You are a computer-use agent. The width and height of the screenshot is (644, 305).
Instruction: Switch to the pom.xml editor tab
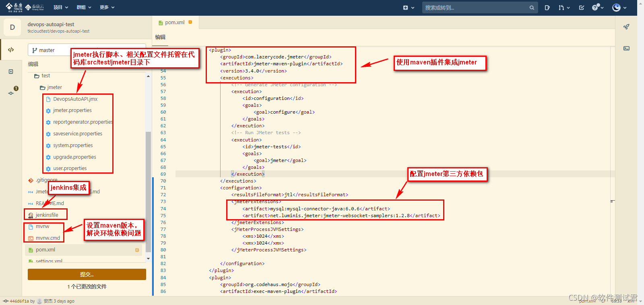point(175,23)
